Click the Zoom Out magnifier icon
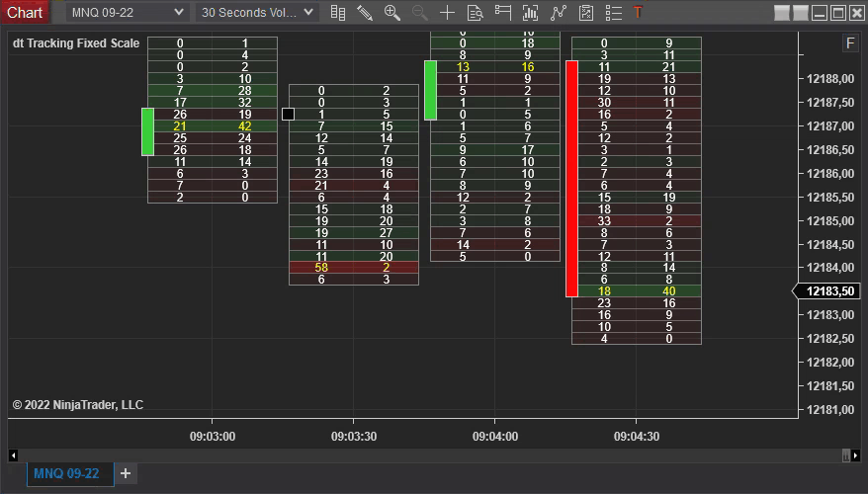 coord(419,12)
